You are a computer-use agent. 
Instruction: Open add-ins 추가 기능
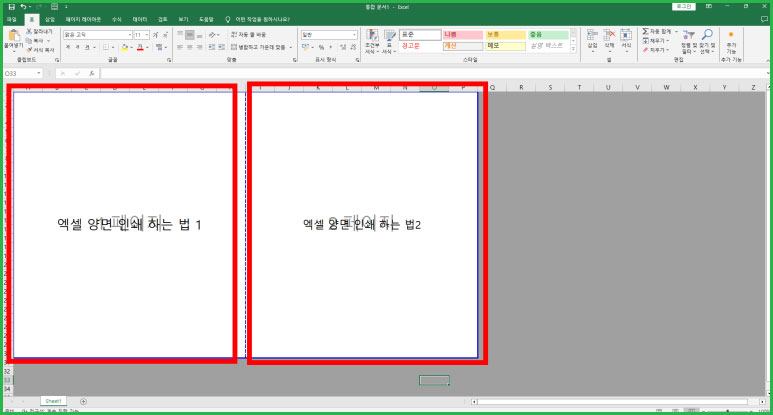point(731,41)
